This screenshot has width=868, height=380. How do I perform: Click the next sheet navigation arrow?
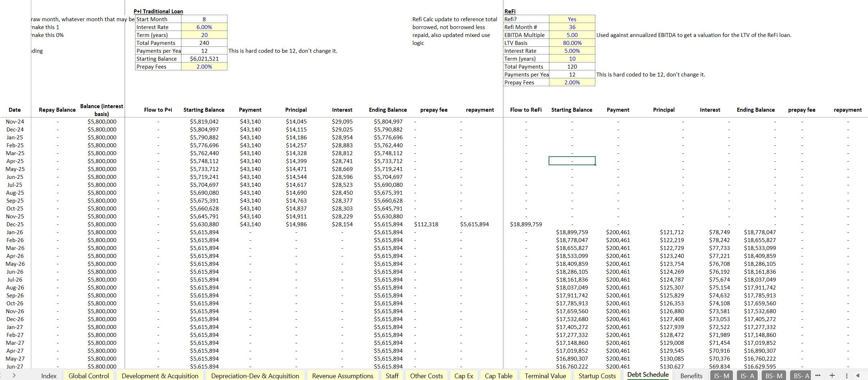(x=14, y=376)
